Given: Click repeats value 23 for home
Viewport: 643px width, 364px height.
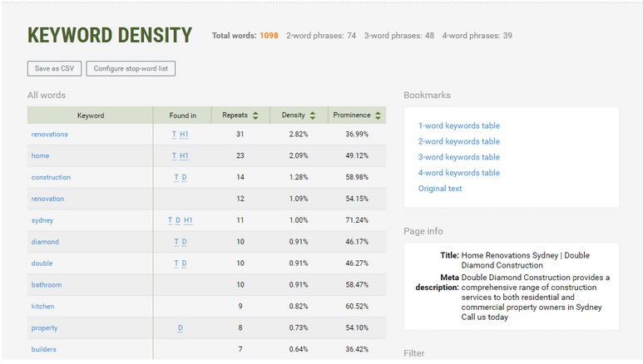Looking at the screenshot, I should (x=240, y=155).
